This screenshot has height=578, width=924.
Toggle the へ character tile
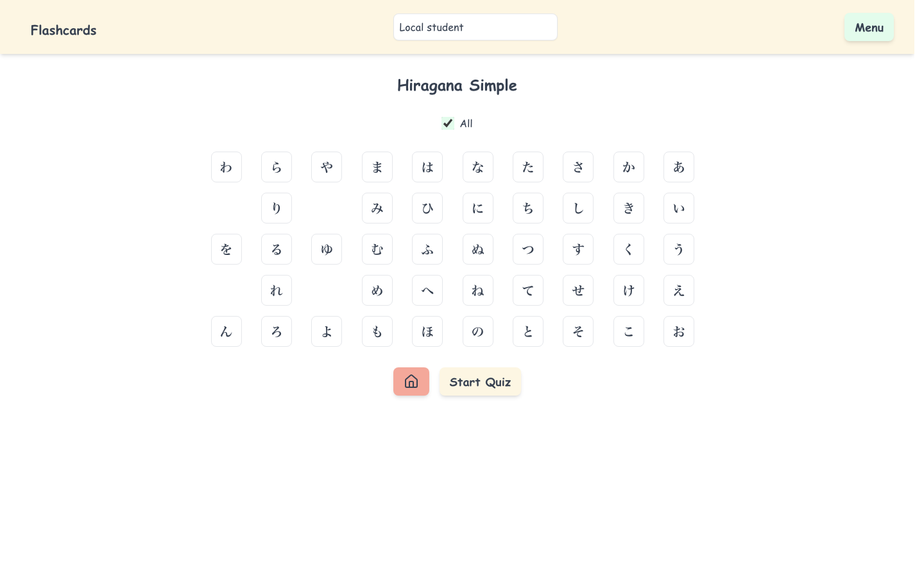pos(427,290)
